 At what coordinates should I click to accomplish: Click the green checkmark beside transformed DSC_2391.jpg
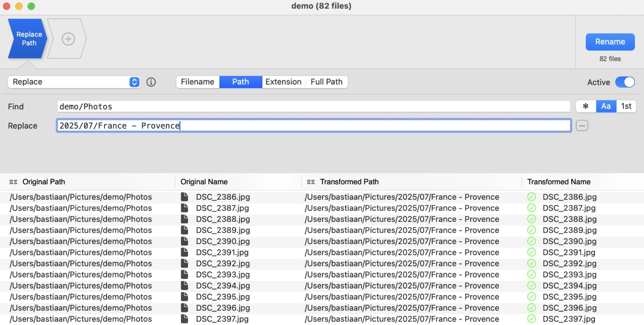pos(531,253)
